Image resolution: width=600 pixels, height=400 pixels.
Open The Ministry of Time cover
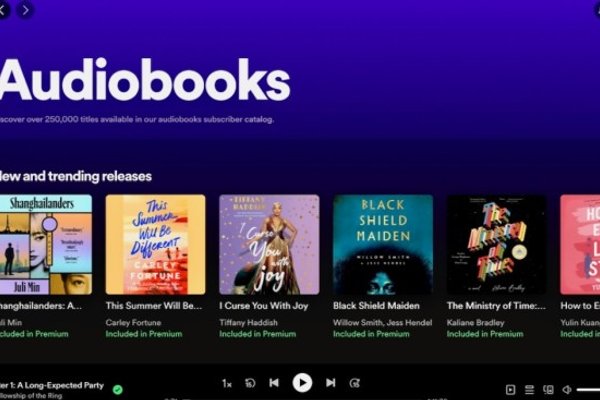497,245
